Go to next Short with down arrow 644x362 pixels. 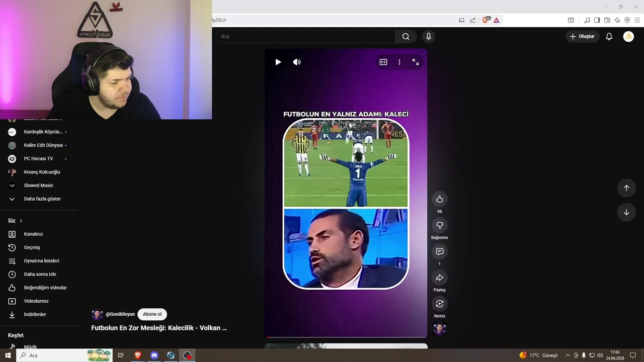(x=626, y=212)
